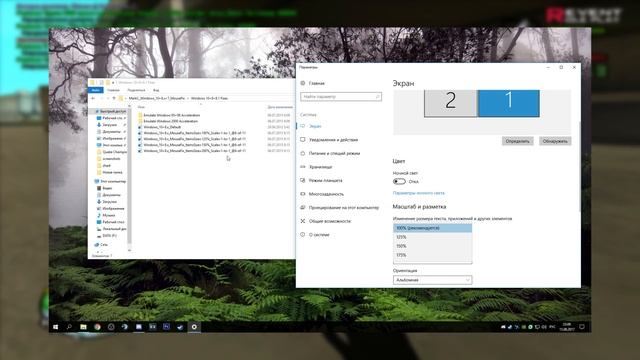Toggle the Ночной свет switch
This screenshot has width=640, height=360.
point(399,182)
